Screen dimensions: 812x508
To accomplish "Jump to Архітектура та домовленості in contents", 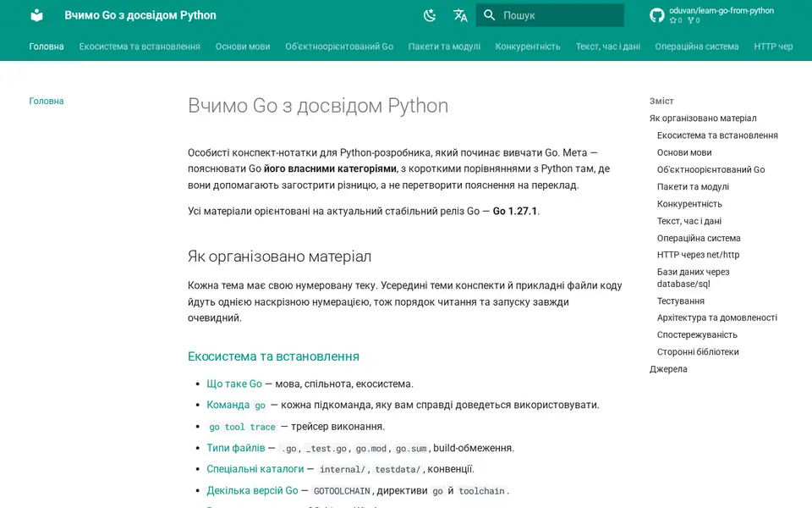I will pyautogui.click(x=716, y=317).
